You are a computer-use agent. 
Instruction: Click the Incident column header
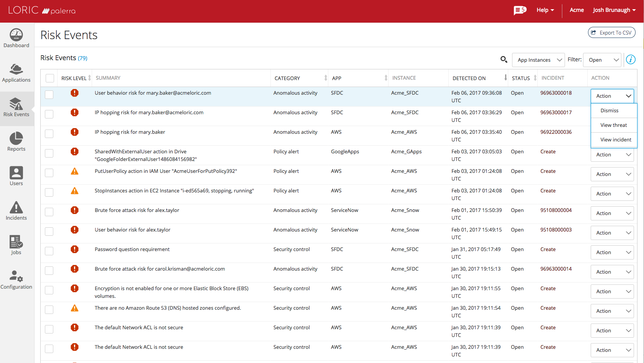pyautogui.click(x=553, y=78)
